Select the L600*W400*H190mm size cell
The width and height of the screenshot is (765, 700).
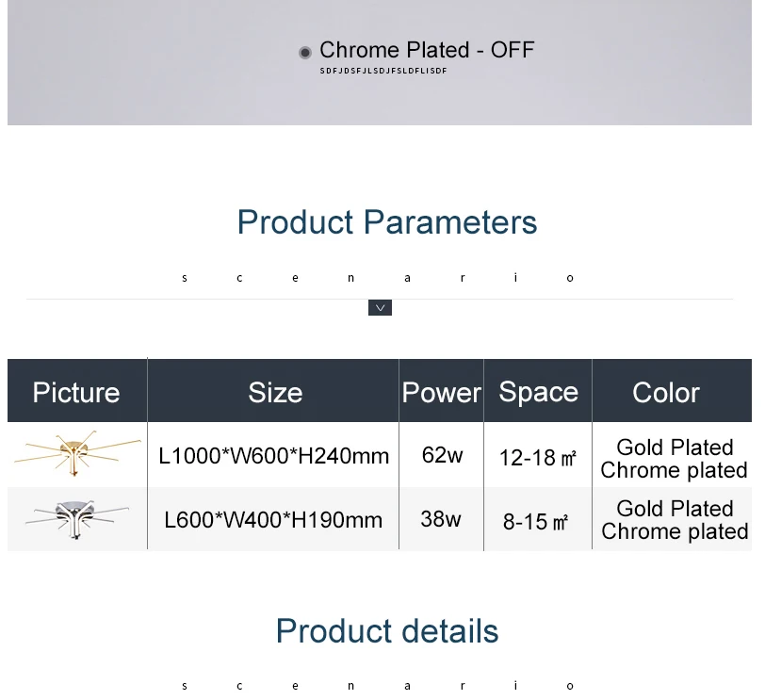(x=273, y=520)
